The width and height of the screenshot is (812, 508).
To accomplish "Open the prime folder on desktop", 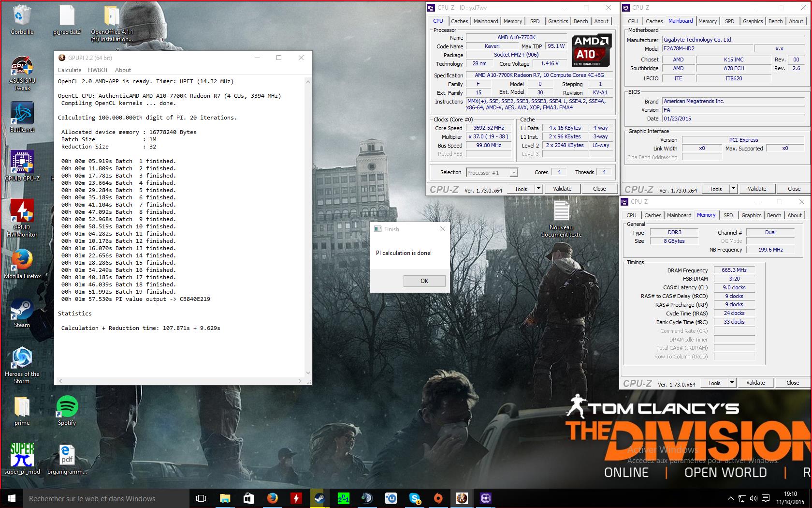I will point(22,411).
